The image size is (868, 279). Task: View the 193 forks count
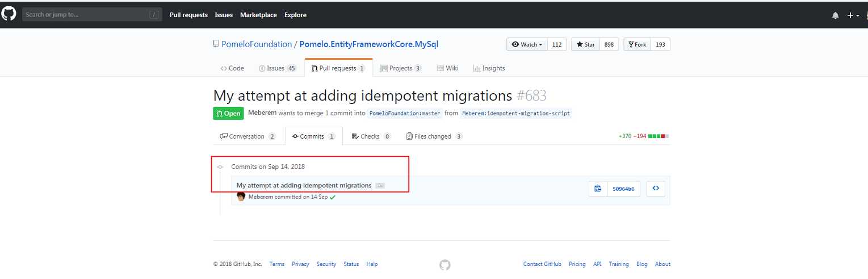(660, 44)
